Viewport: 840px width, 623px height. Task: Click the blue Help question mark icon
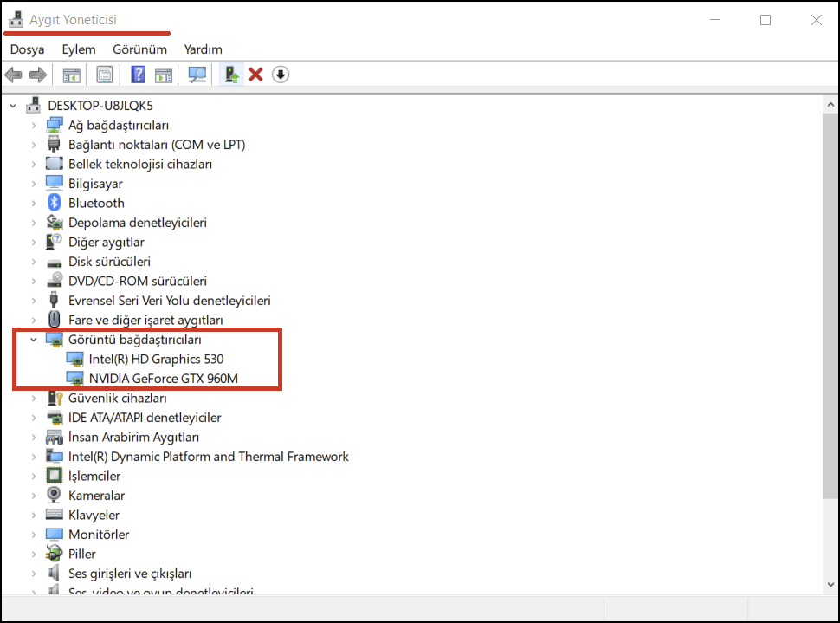[x=139, y=75]
